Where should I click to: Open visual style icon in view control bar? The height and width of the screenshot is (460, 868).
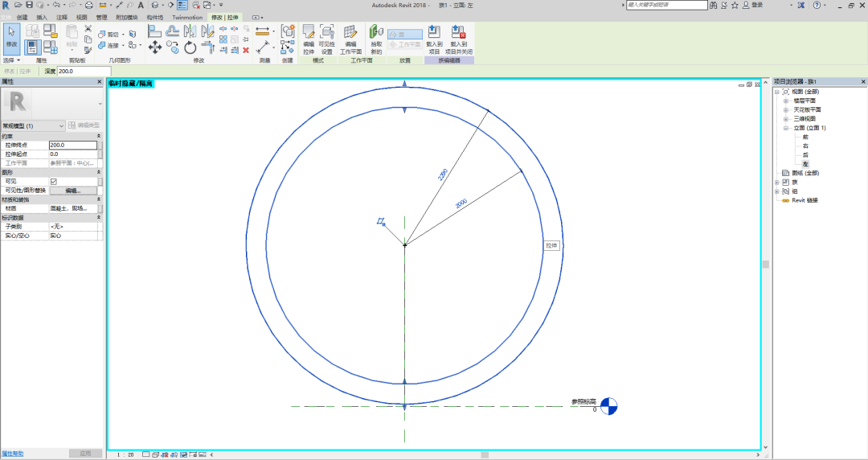[x=156, y=455]
